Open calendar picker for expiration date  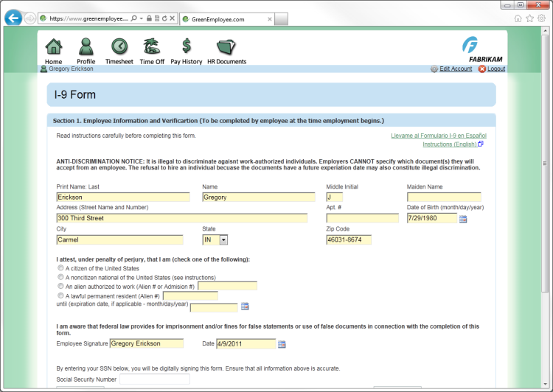245,306
